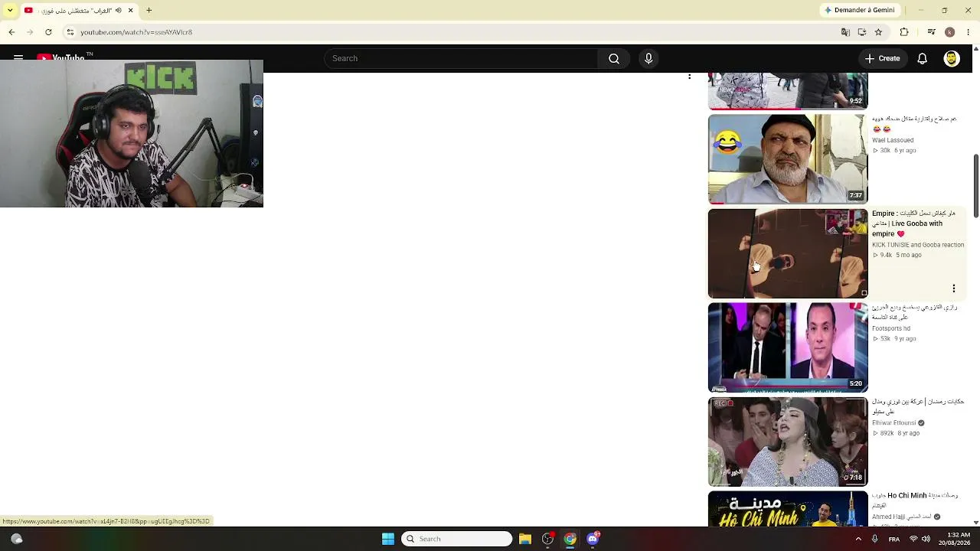Open the Chrome profile avatar

pyautogui.click(x=950, y=32)
